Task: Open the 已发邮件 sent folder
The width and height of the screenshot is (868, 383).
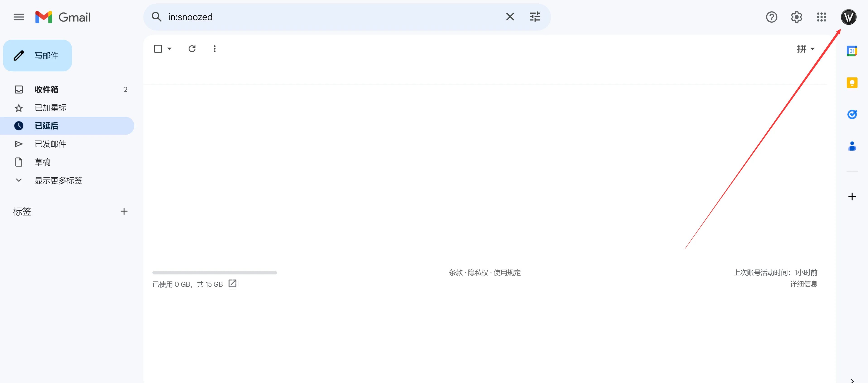Action: tap(67, 144)
